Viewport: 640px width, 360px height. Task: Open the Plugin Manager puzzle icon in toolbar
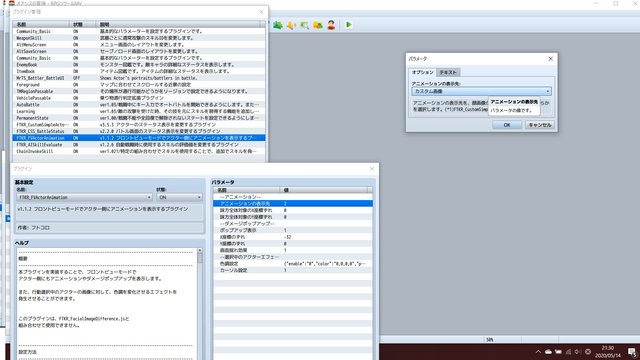pos(278,25)
